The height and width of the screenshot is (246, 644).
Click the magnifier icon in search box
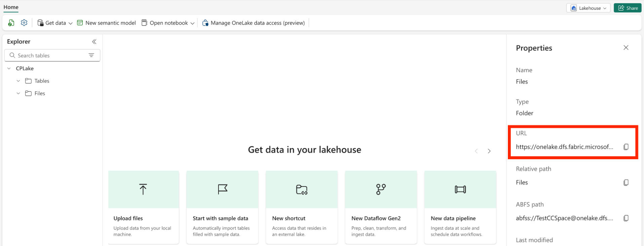[x=12, y=55]
